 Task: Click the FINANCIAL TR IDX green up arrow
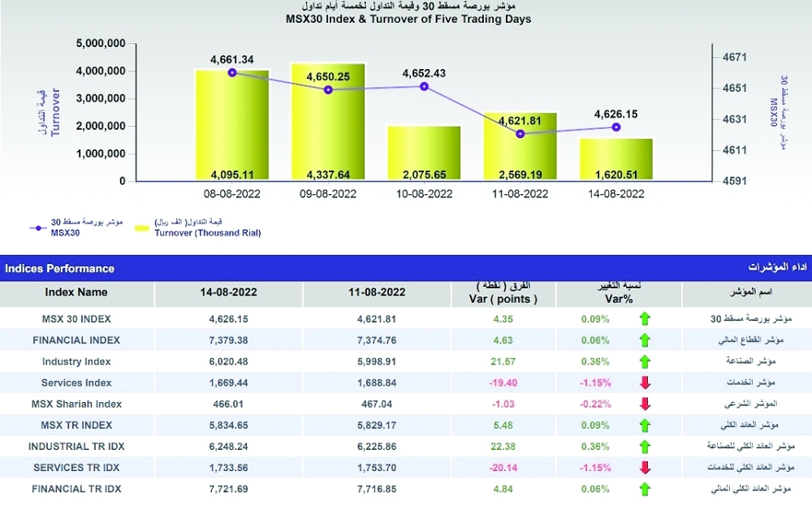(x=646, y=489)
